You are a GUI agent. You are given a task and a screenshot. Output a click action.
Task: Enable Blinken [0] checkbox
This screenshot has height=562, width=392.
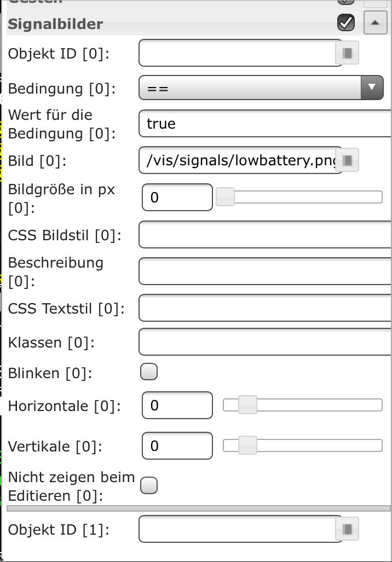pyautogui.click(x=149, y=372)
